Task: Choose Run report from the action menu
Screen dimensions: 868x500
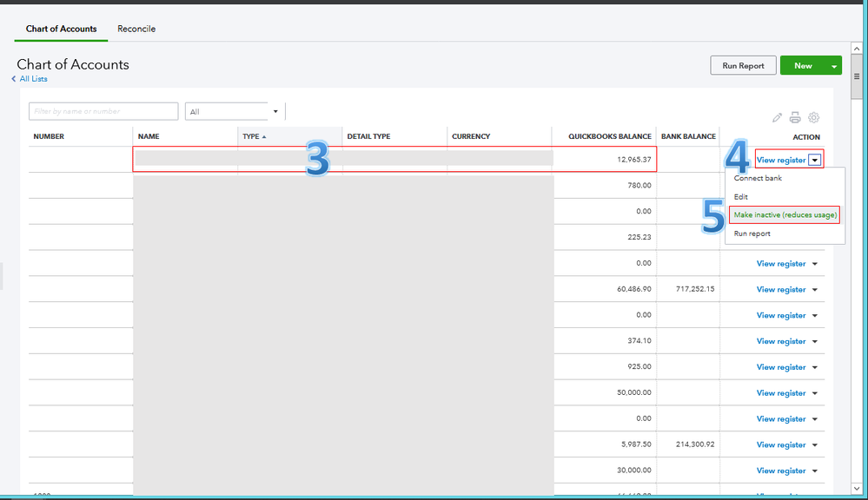Action: tap(752, 234)
